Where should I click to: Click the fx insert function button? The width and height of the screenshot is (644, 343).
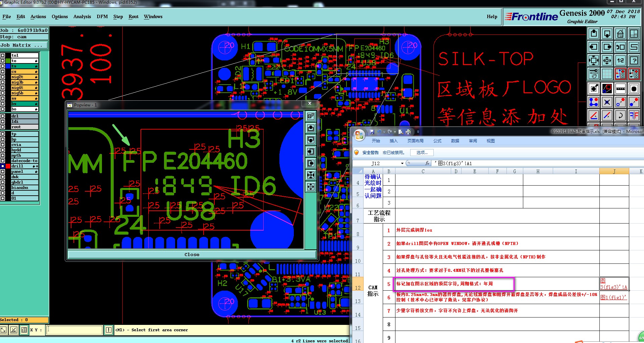pos(427,163)
